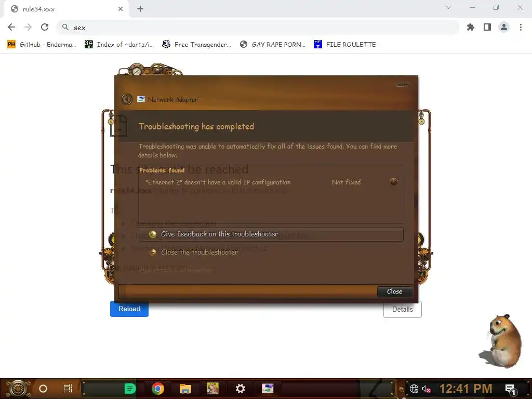This screenshot has width=532, height=399.
Task: Open Task View on the taskbar
Action: coord(68,389)
